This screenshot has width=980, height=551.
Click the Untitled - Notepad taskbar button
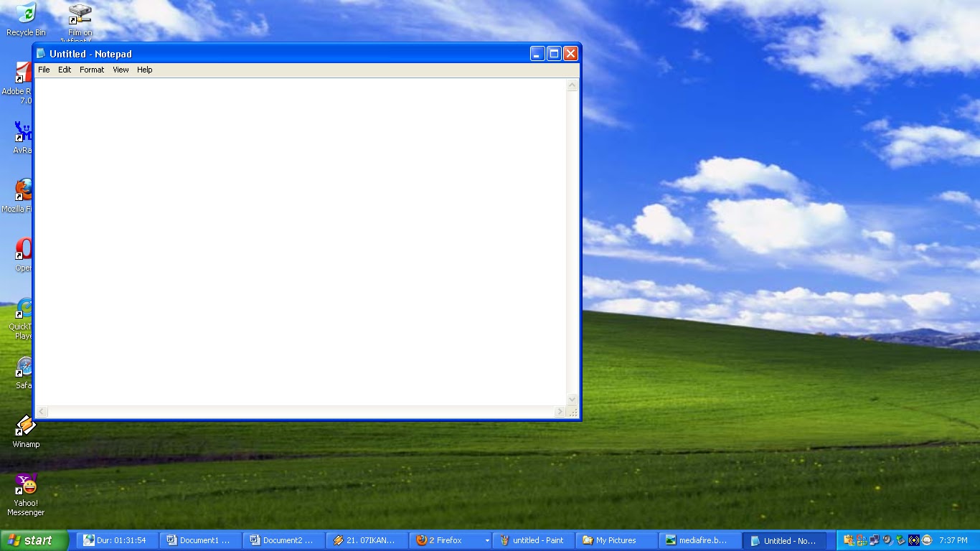(x=784, y=540)
